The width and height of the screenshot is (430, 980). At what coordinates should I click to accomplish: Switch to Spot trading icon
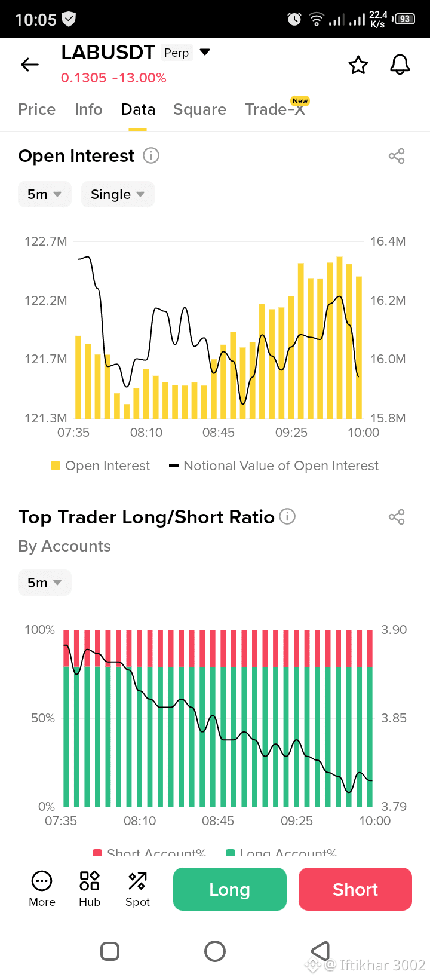[x=137, y=889]
